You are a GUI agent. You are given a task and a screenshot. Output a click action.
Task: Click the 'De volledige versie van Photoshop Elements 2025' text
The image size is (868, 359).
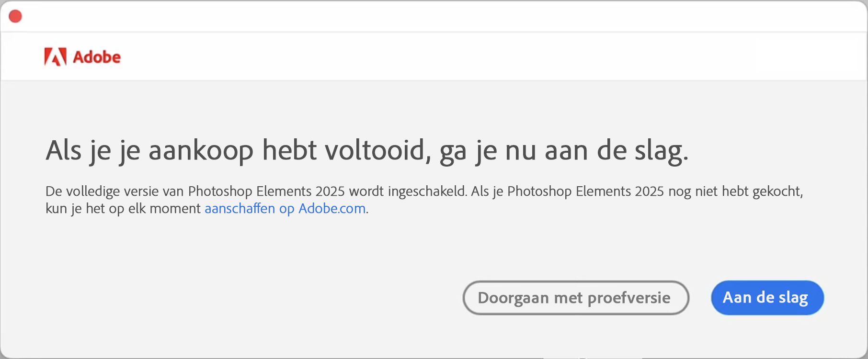[195, 191]
